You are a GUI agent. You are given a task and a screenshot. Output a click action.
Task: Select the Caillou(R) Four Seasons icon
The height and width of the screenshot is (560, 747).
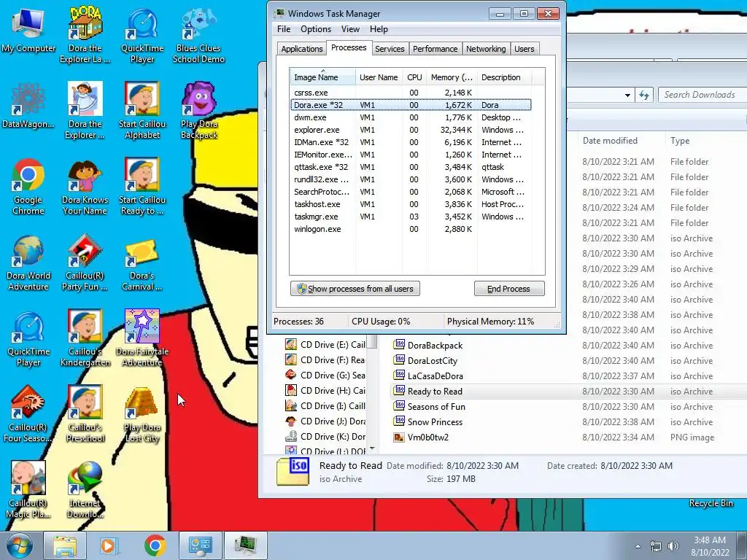tap(28, 414)
